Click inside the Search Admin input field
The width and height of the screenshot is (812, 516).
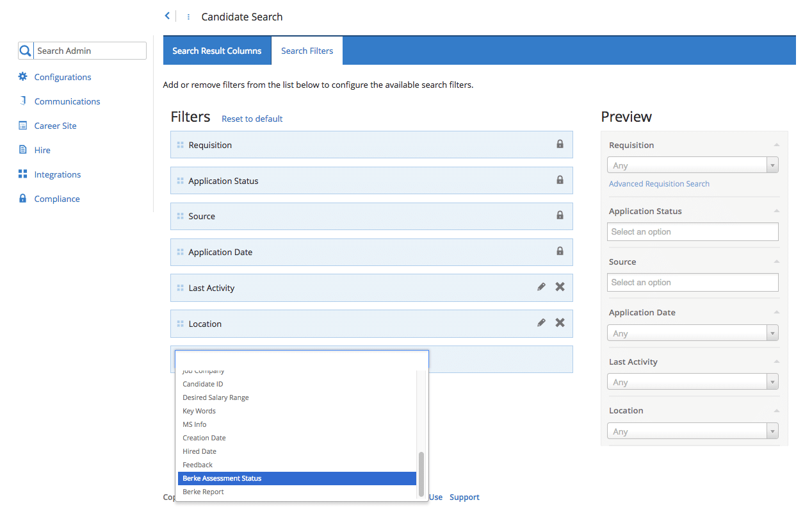point(90,50)
